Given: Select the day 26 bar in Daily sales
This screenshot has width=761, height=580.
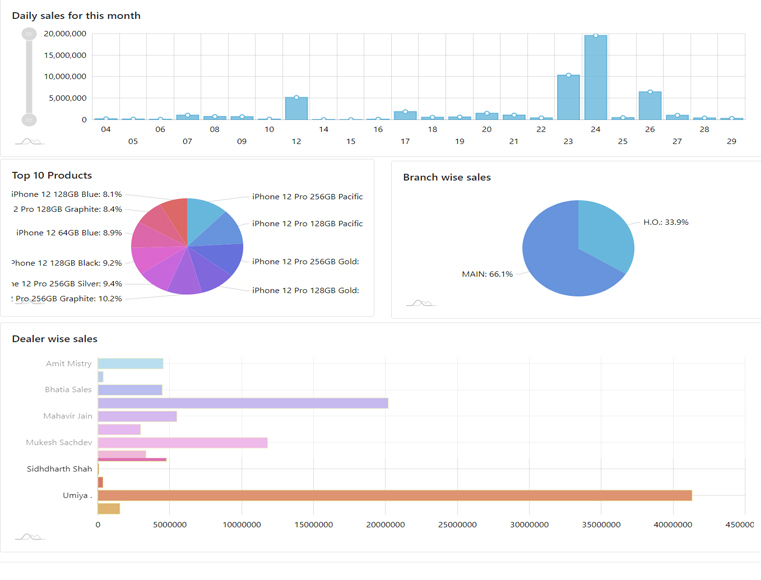Looking at the screenshot, I should (x=650, y=105).
